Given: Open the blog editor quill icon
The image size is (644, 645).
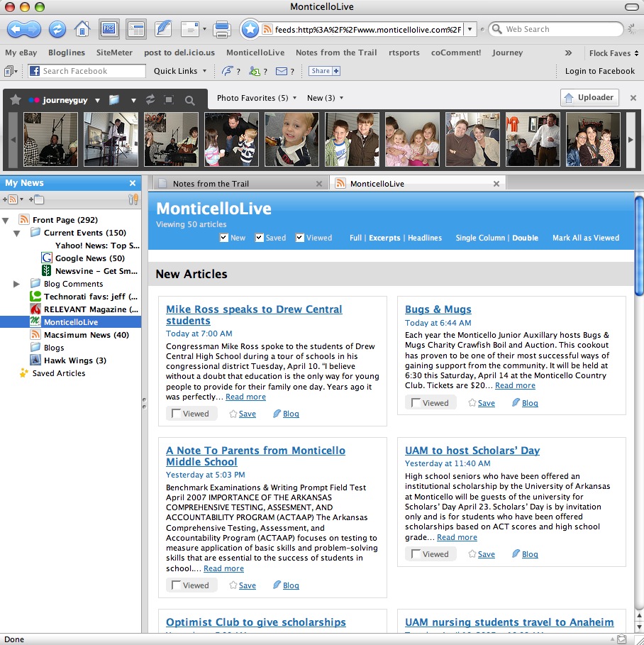Looking at the screenshot, I should (x=163, y=29).
